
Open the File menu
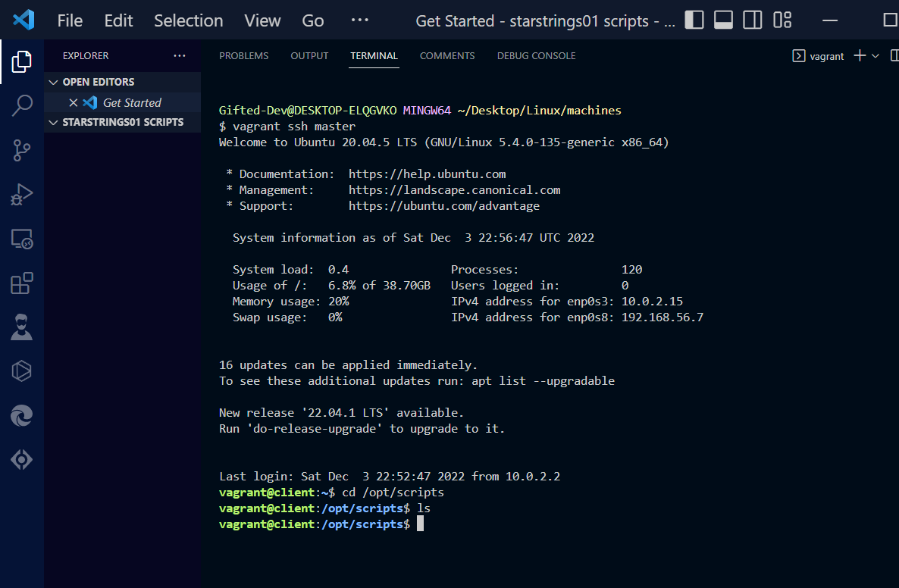pos(70,20)
